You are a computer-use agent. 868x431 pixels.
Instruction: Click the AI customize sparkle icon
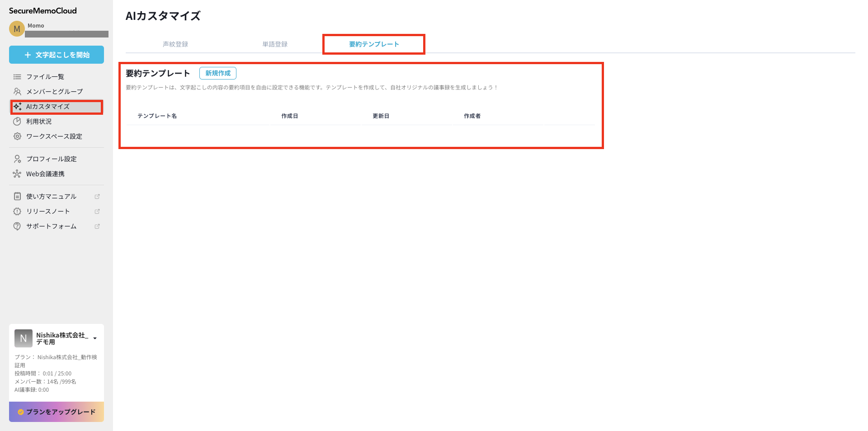click(18, 107)
